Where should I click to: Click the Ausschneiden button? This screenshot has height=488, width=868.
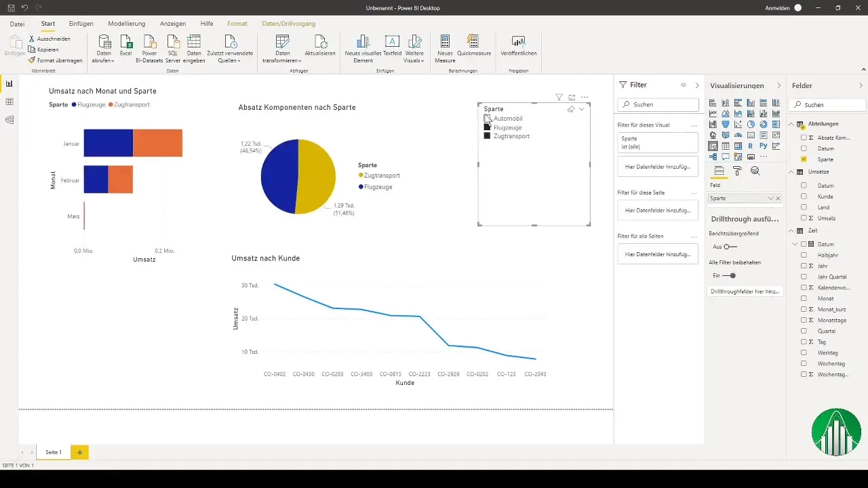pyautogui.click(x=50, y=39)
